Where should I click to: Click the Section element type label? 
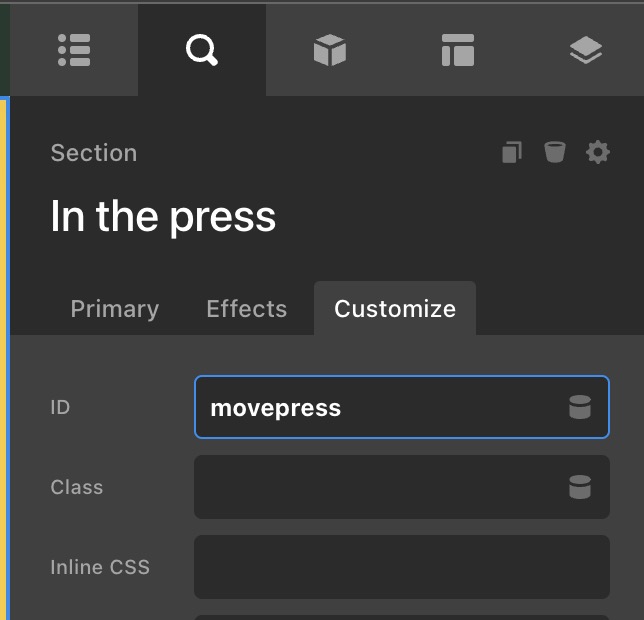pyautogui.click(x=94, y=153)
